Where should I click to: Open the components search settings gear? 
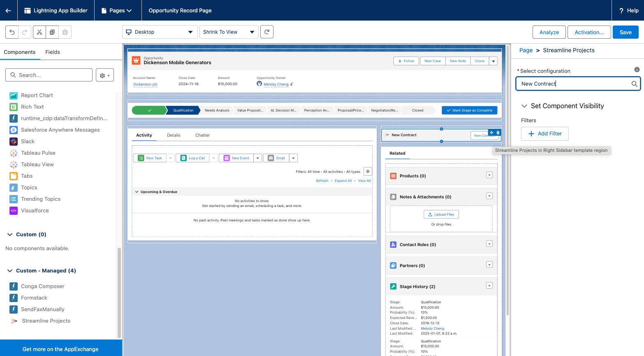tap(104, 75)
